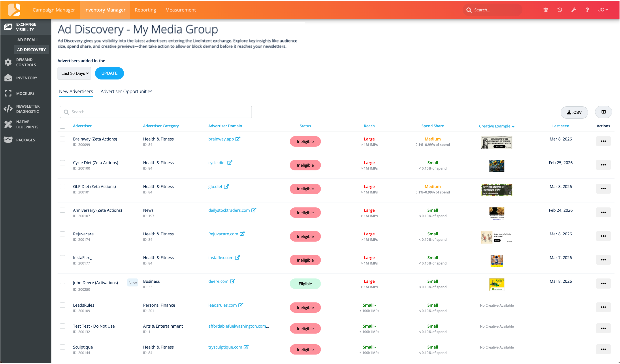This screenshot has height=364, width=620.
Task: Switch to Advertiser Opportunities tab
Action: tap(126, 92)
